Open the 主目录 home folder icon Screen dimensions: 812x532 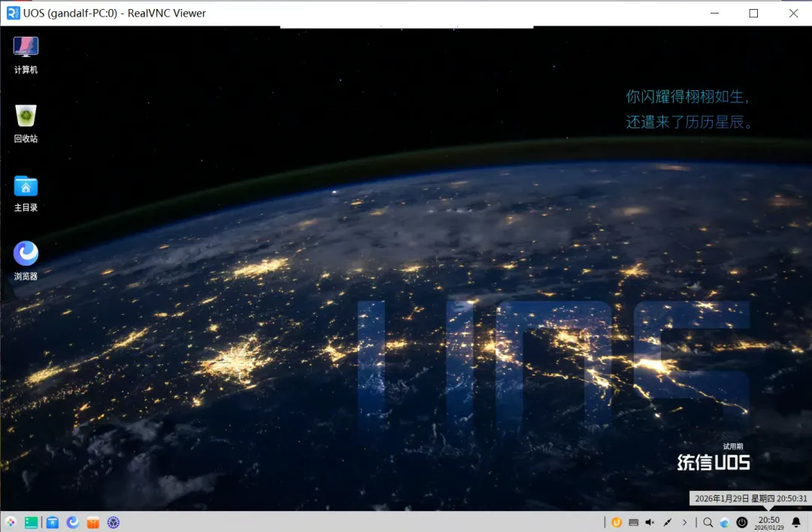pos(26,193)
